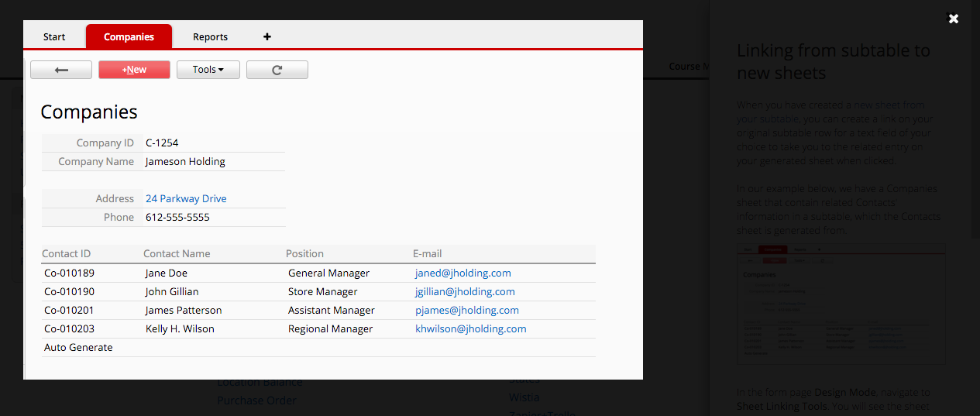980x416 pixels.
Task: Open the 24 Parkway Drive address link
Action: click(x=186, y=198)
